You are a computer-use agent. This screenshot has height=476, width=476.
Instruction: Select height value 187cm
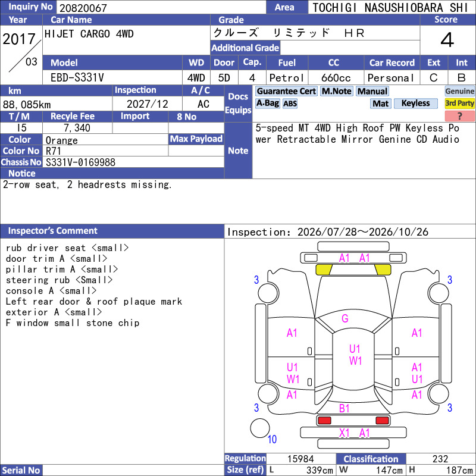click(x=459, y=470)
